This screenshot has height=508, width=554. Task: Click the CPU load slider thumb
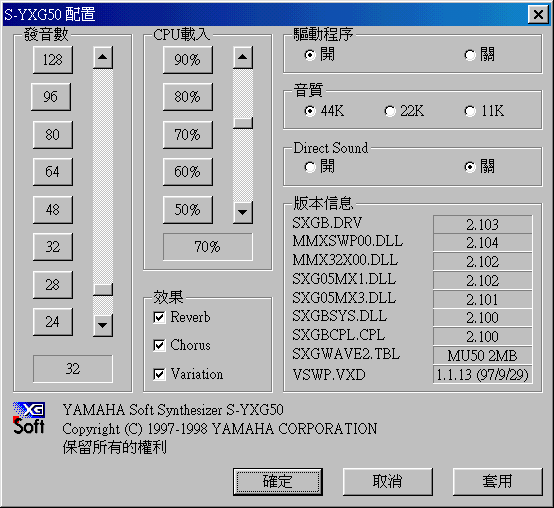243,123
